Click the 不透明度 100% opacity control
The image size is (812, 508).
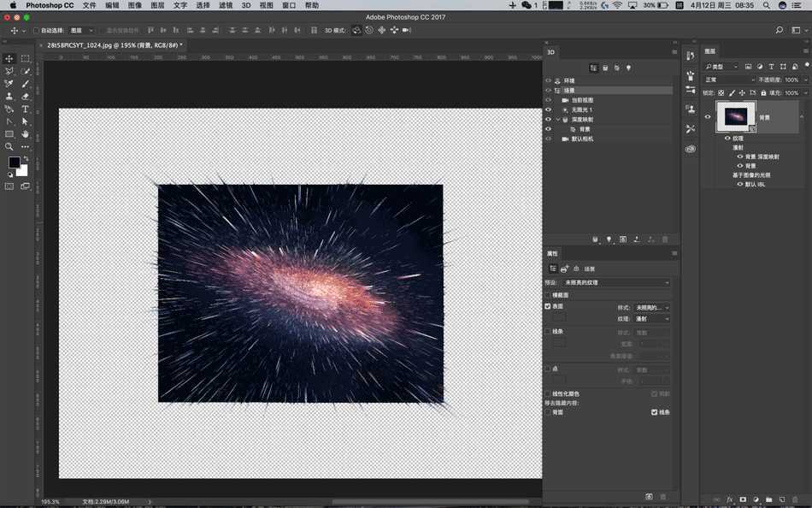click(x=791, y=79)
